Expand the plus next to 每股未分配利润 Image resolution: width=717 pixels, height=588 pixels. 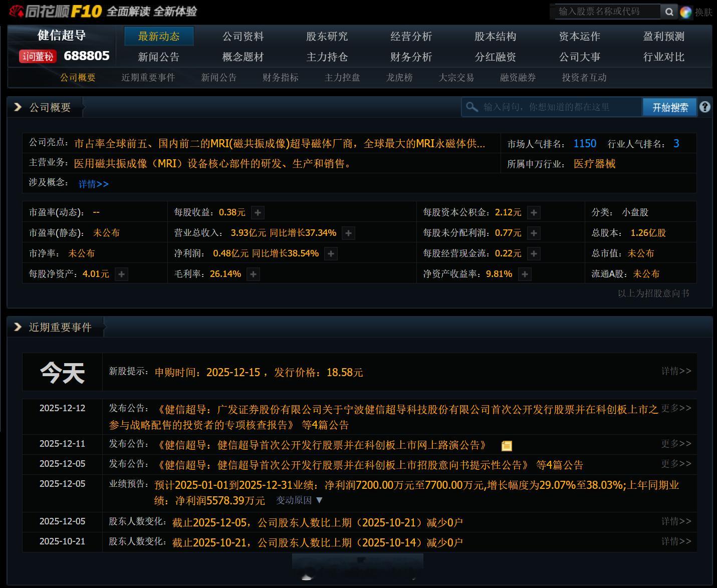[x=534, y=233]
